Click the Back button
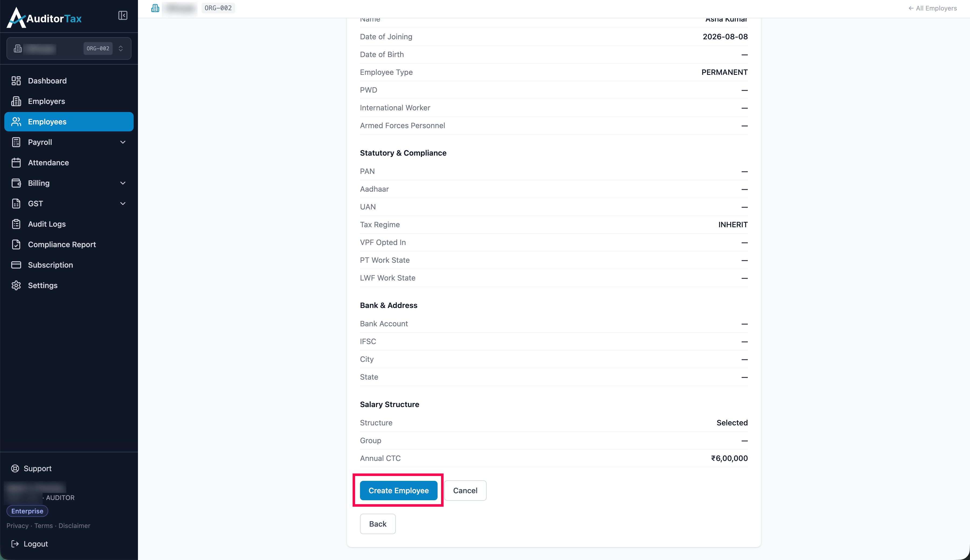This screenshot has width=970, height=560. (377, 524)
